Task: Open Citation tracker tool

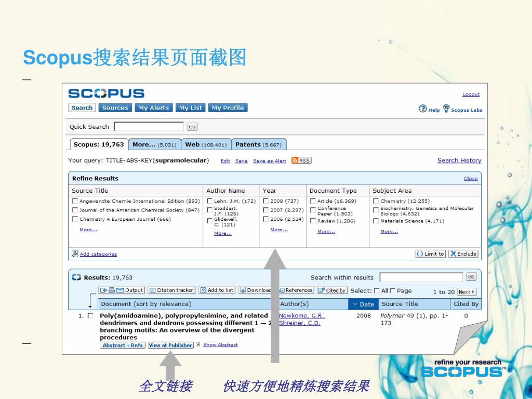Action: click(171, 290)
